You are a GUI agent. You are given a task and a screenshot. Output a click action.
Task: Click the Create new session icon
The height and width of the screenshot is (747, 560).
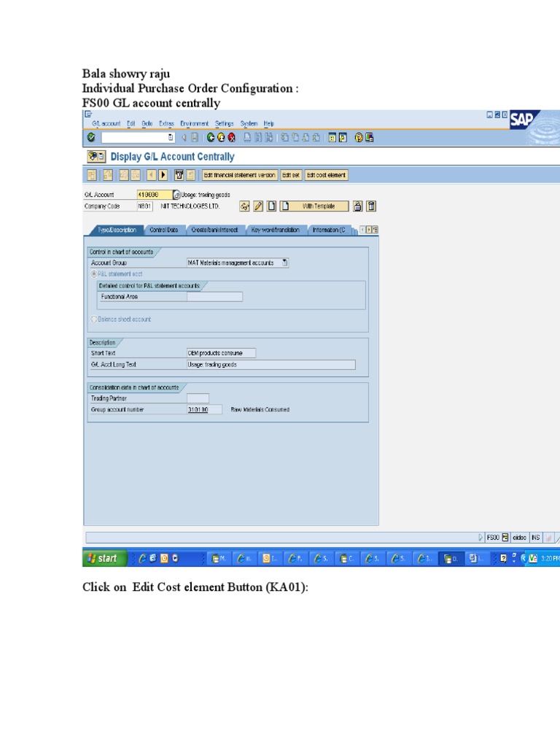click(332, 138)
